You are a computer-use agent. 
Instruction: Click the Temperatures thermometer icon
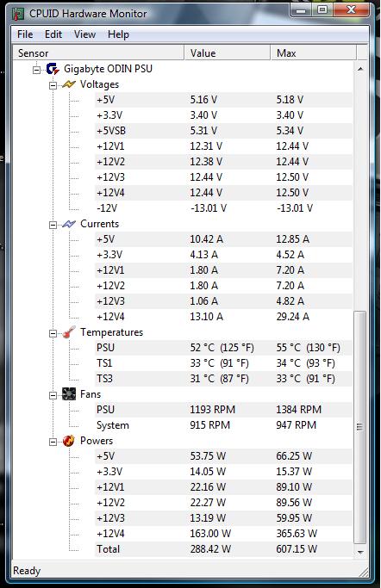[x=69, y=332]
